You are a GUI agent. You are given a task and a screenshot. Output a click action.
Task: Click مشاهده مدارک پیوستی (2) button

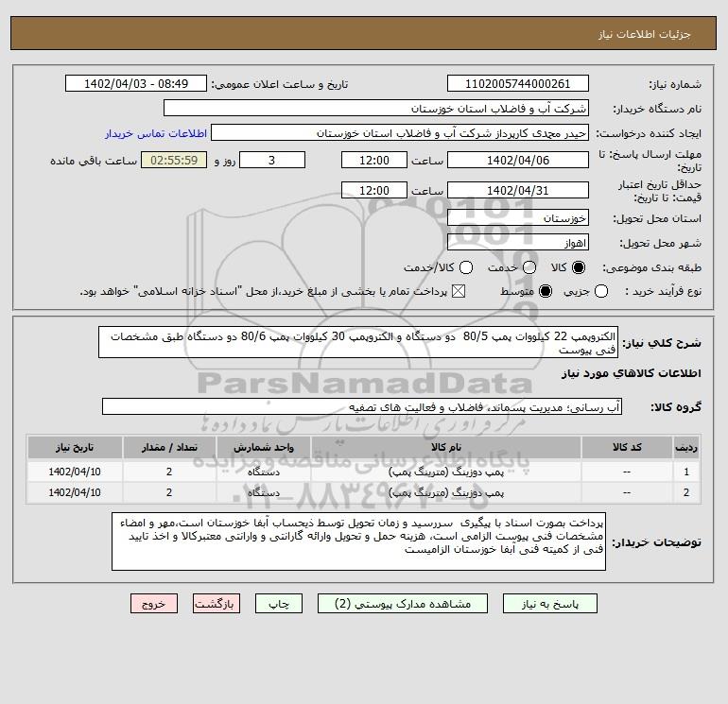coord(403,604)
